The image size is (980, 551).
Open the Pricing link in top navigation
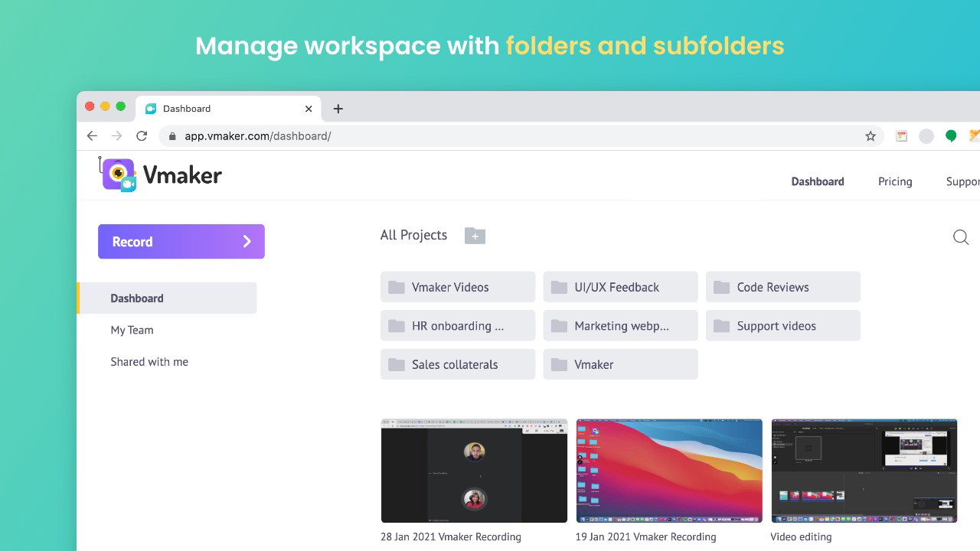[895, 181]
